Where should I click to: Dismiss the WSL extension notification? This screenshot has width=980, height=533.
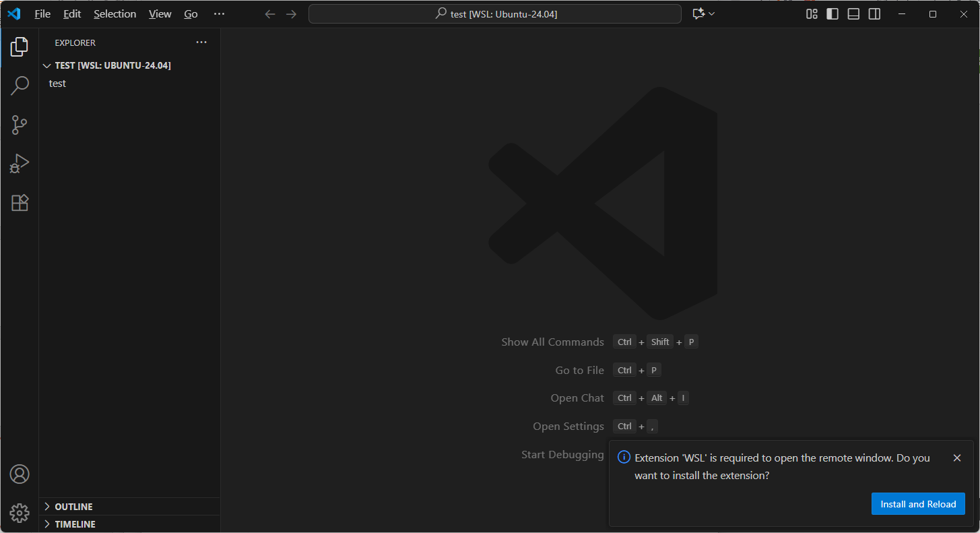coord(957,458)
